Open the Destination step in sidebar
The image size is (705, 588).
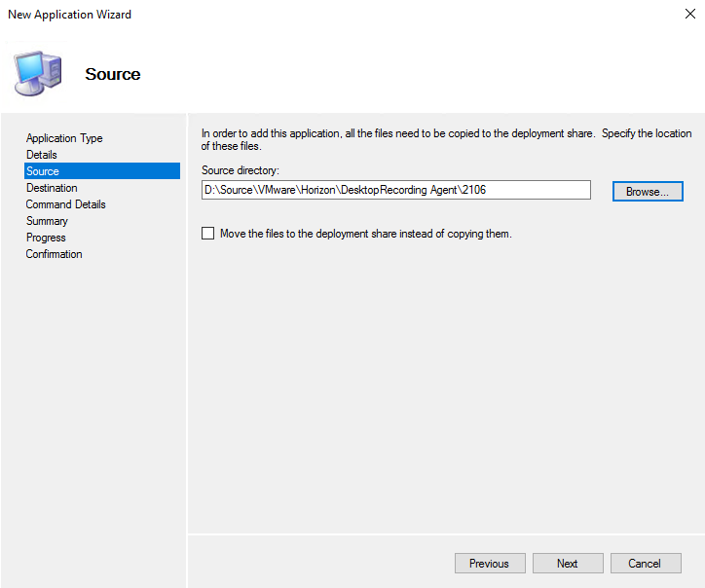click(52, 188)
